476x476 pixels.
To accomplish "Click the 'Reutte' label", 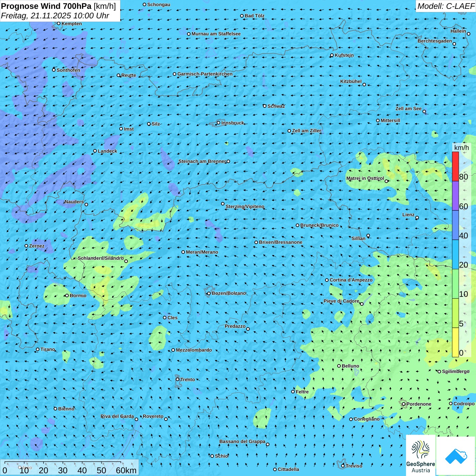I will tap(129, 75).
